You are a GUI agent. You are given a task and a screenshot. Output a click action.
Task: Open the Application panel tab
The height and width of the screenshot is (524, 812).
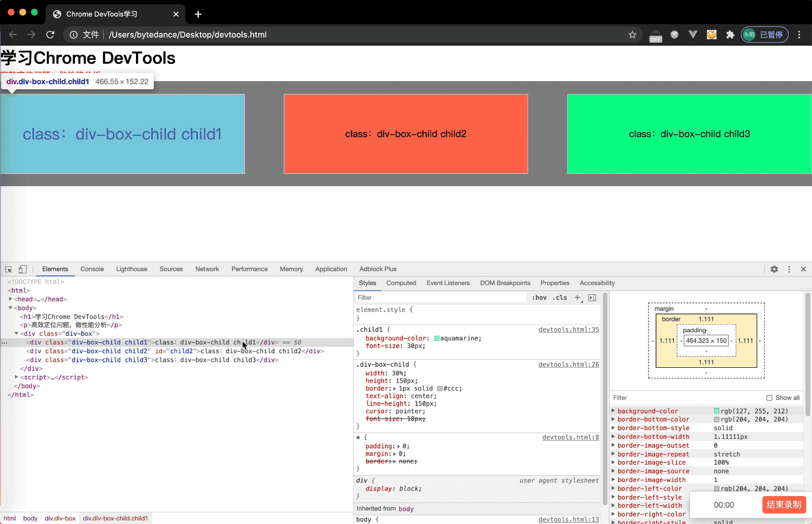pos(331,269)
